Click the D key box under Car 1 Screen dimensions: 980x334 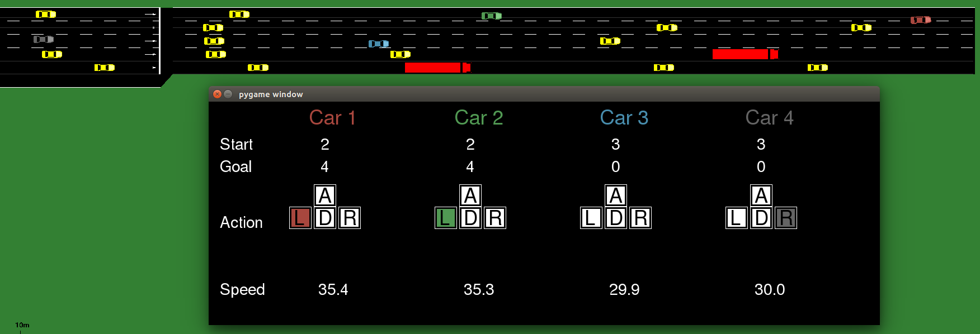(325, 218)
